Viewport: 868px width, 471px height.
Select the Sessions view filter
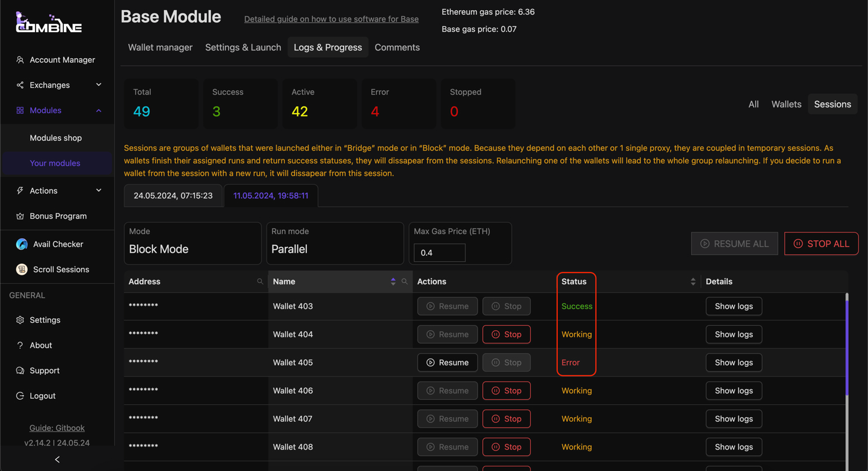pyautogui.click(x=832, y=104)
